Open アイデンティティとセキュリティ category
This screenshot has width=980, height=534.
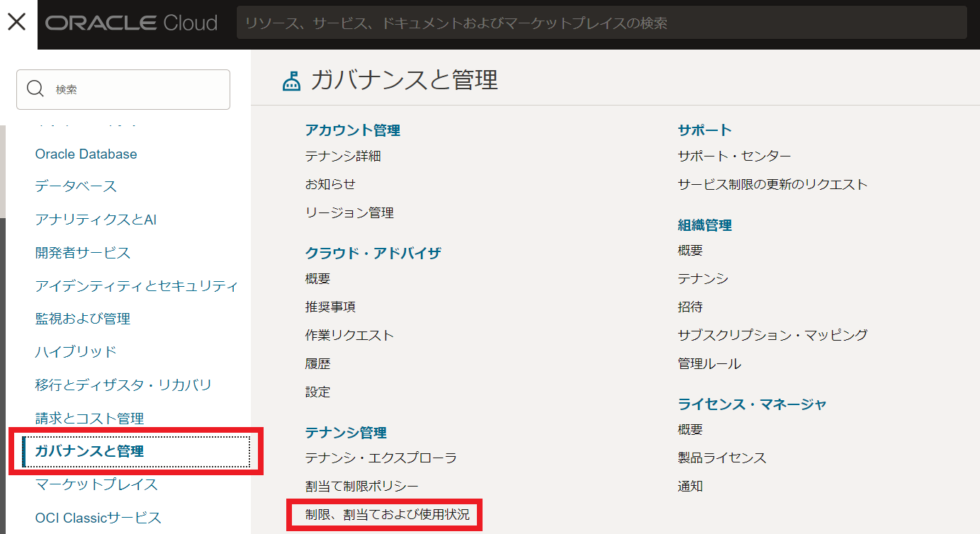point(136,285)
